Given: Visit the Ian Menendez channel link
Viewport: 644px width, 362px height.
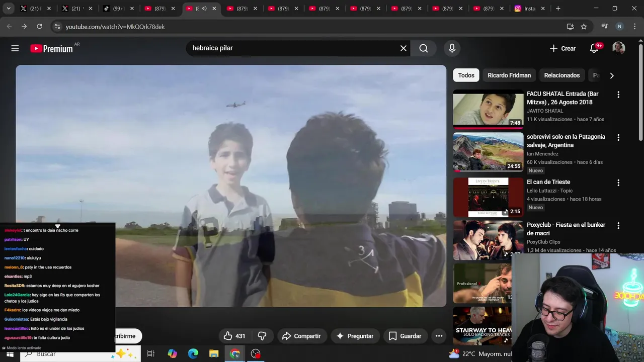Looking at the screenshot, I should 542,154.
